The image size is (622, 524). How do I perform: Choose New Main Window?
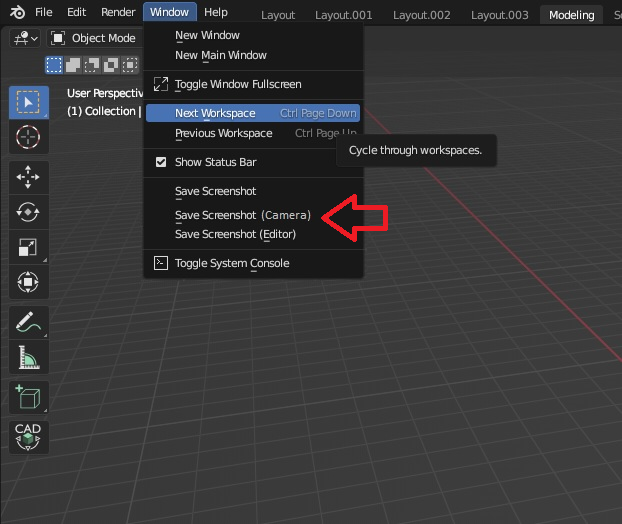point(253,55)
